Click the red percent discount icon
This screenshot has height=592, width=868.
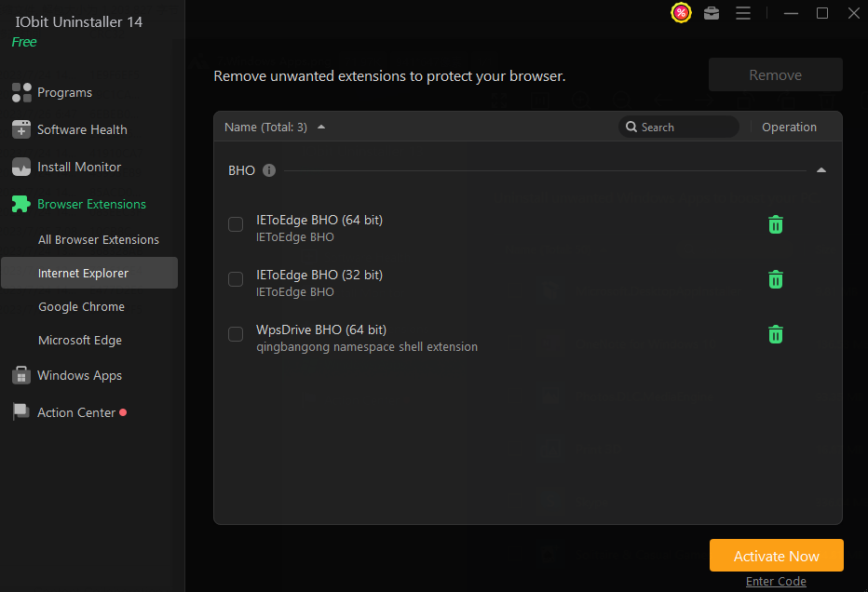click(x=681, y=13)
